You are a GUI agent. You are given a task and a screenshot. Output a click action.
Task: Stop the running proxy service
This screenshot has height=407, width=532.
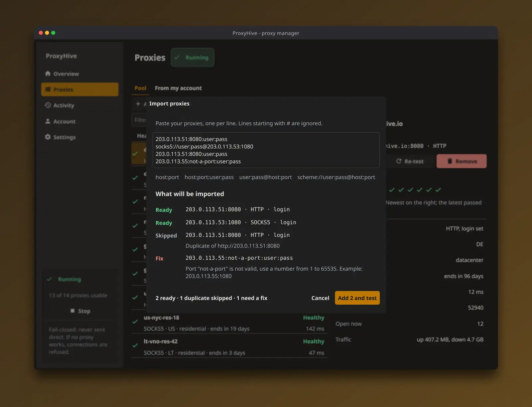80,311
